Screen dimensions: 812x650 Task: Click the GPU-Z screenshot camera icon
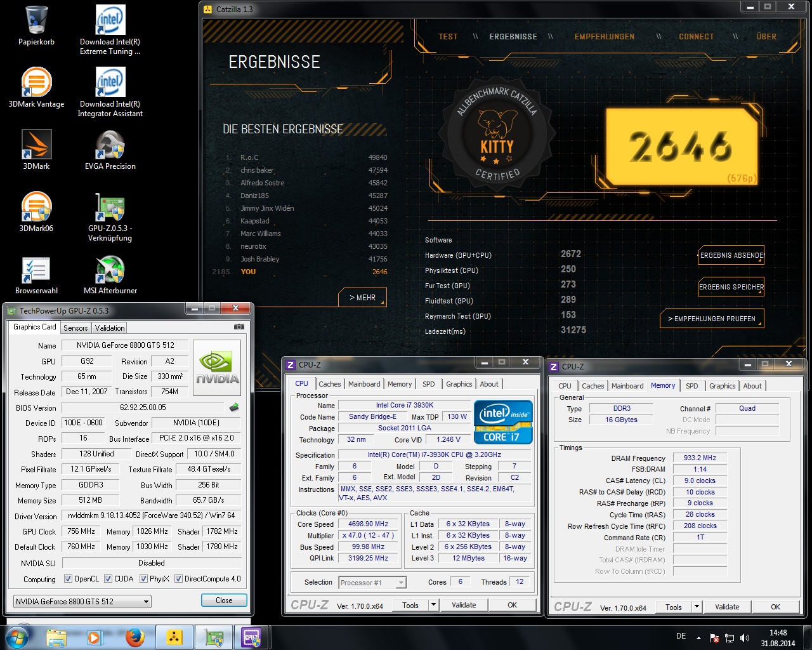[239, 327]
